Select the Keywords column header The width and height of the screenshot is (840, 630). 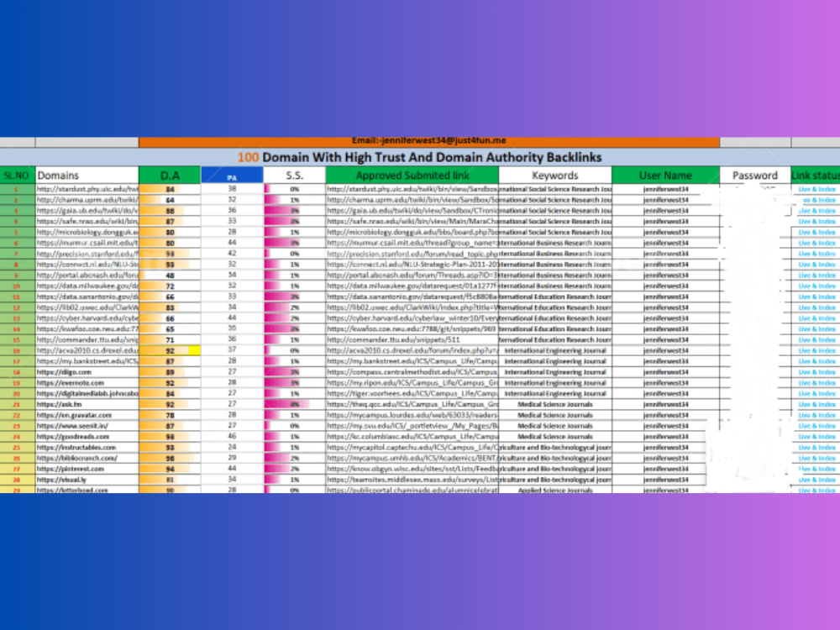click(x=555, y=176)
